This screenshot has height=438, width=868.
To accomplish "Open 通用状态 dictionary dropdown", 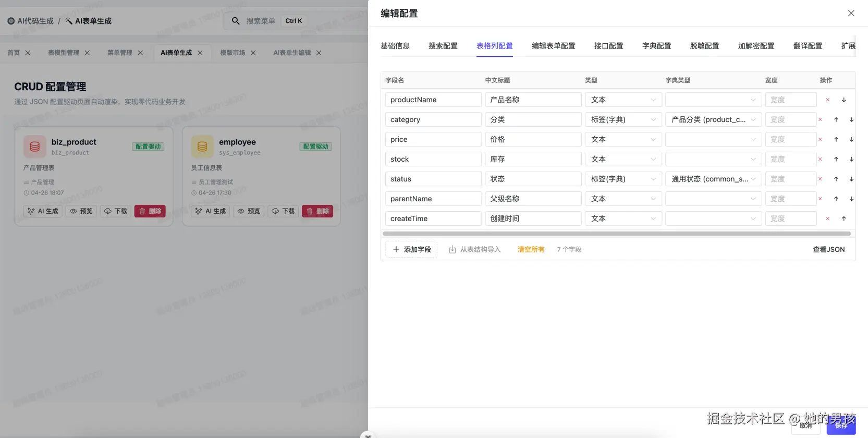I will coord(713,179).
